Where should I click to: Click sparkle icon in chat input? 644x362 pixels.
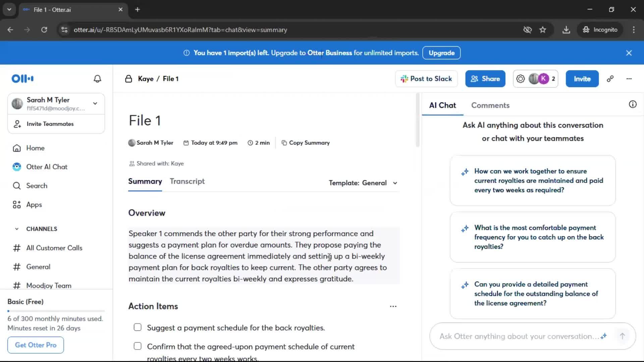pos(604,336)
